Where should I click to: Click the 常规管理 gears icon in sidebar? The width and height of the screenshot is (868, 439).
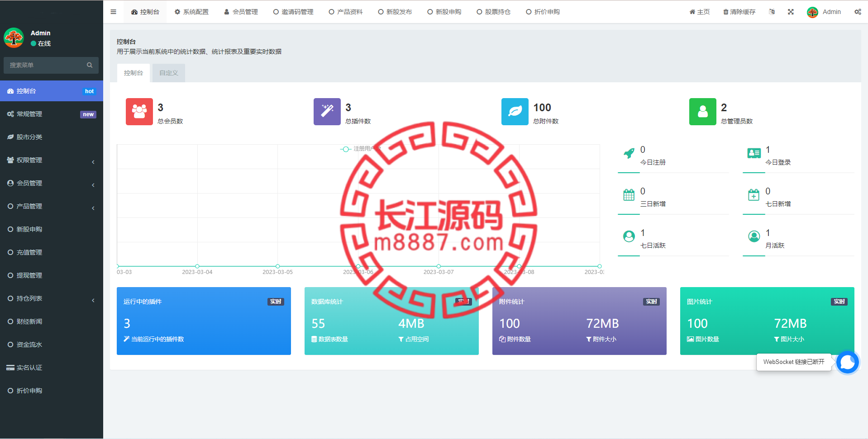tap(10, 114)
